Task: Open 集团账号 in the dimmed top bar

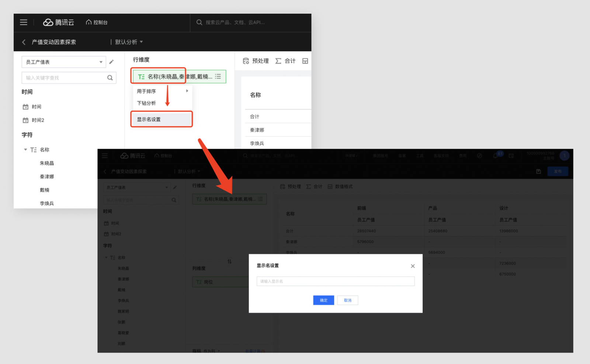Action: [x=381, y=156]
